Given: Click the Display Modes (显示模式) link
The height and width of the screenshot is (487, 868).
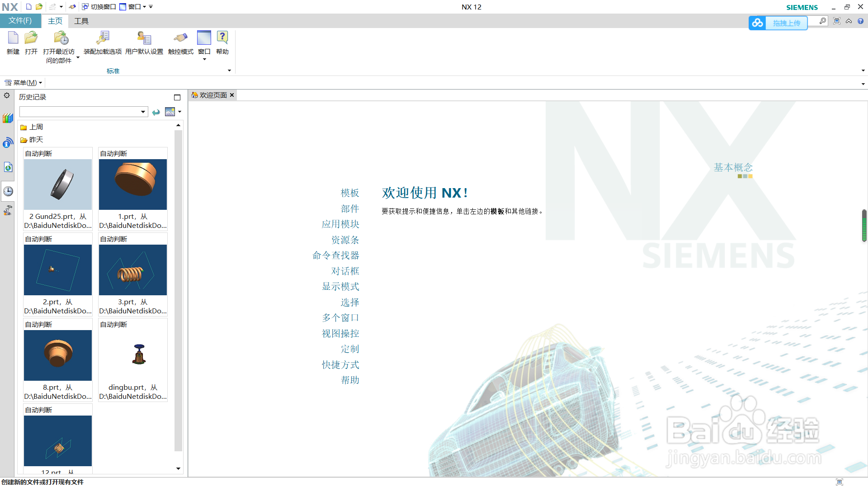Looking at the screenshot, I should [340, 287].
